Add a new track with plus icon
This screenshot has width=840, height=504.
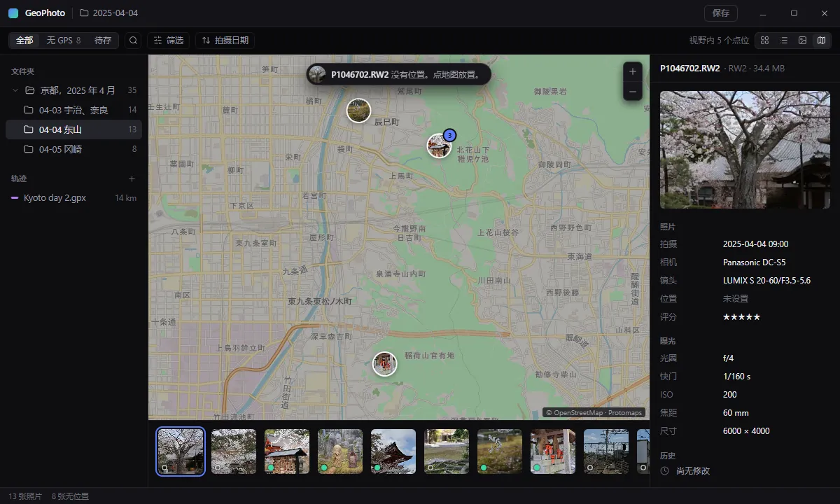[132, 178]
